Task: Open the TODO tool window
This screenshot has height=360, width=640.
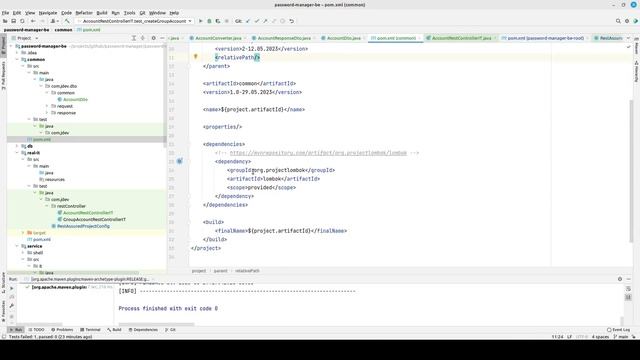Action: (37, 329)
